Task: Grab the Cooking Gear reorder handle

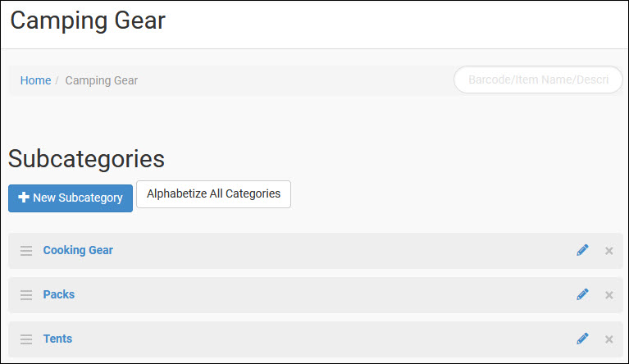Action: pos(26,251)
